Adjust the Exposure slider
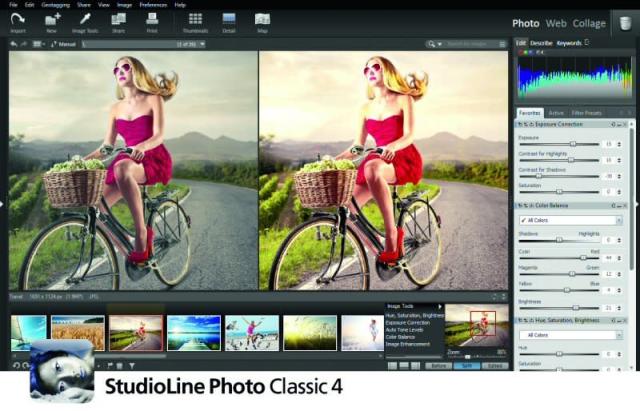Image resolution: width=640 pixels, height=411 pixels. [572, 144]
